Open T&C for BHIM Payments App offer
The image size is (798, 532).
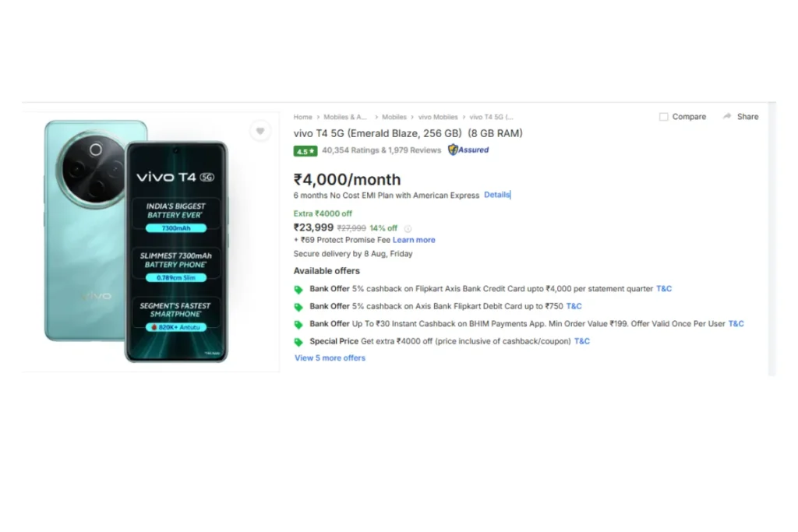(x=736, y=324)
